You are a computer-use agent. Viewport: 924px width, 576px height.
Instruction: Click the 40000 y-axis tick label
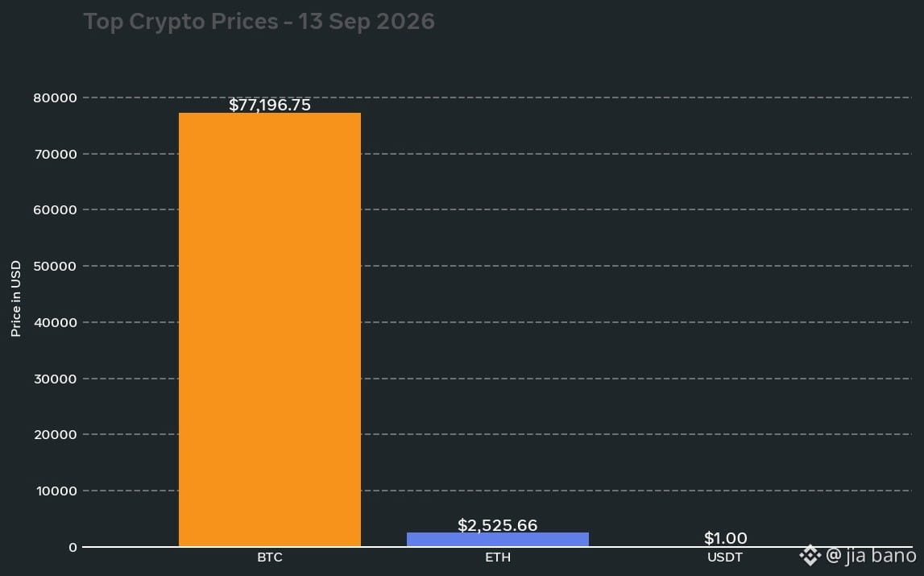(x=55, y=322)
